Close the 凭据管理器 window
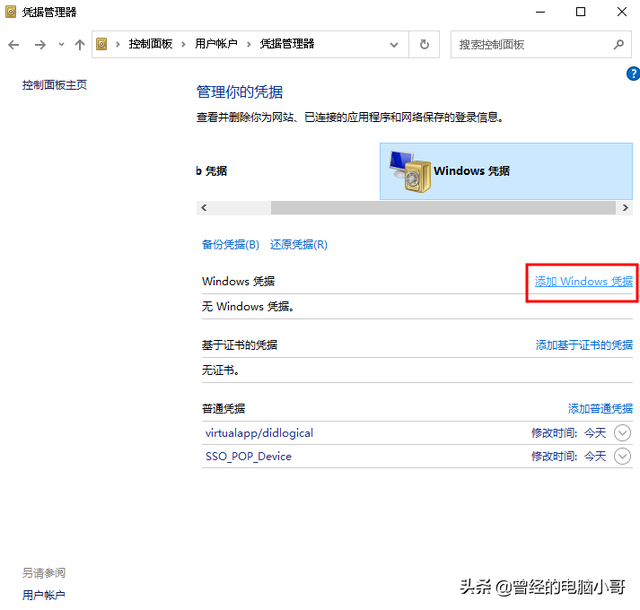 622,12
